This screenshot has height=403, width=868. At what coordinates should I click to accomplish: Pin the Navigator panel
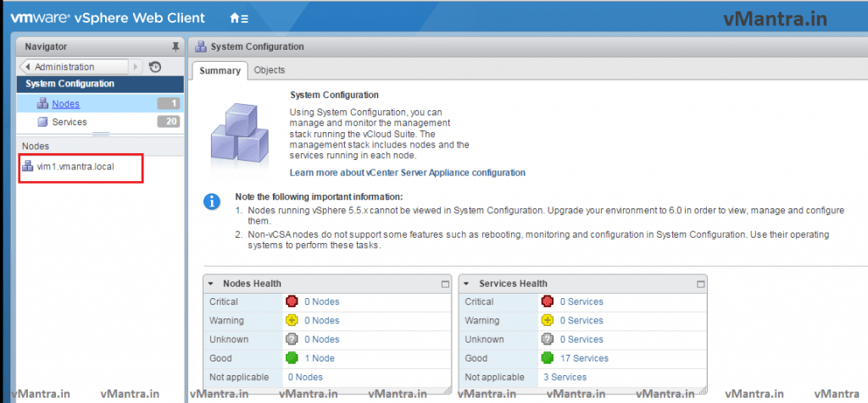(176, 47)
